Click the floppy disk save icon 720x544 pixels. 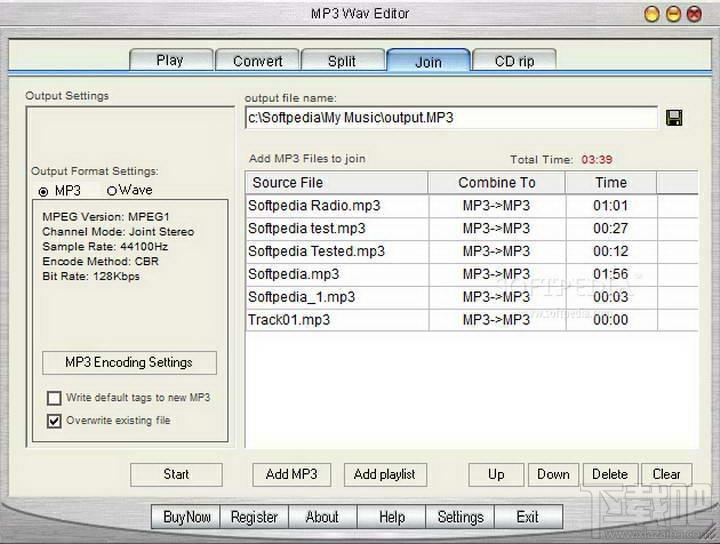(x=674, y=118)
